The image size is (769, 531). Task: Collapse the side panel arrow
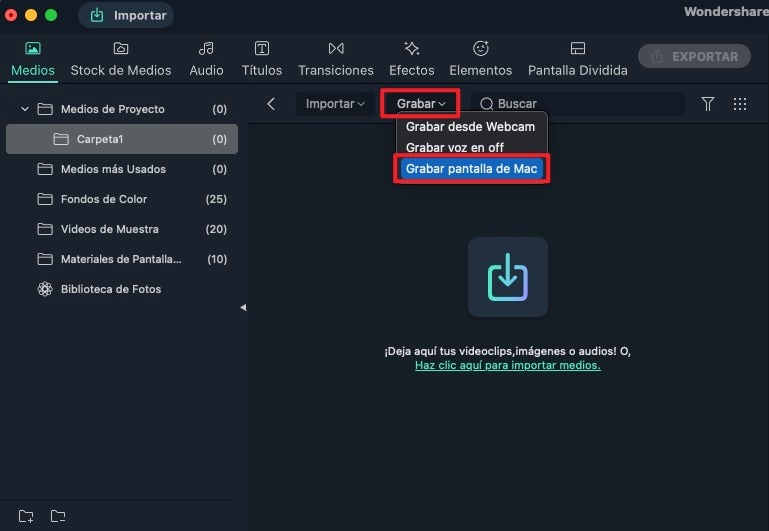[243, 307]
